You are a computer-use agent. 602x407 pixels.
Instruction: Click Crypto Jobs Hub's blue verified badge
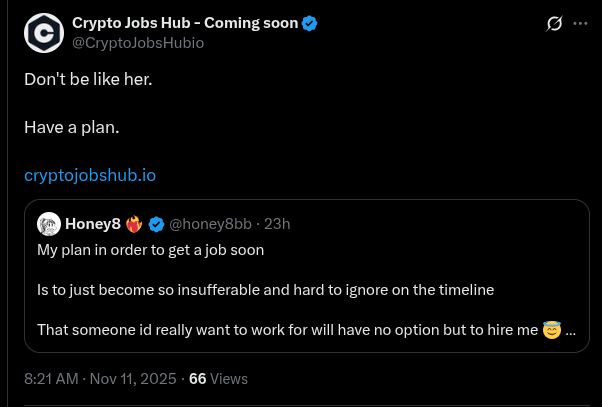pos(310,23)
